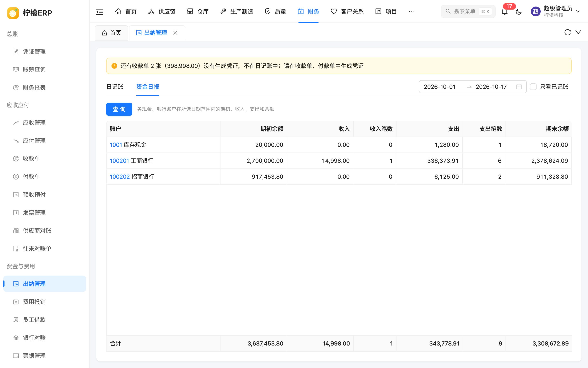Click the 柠檬ERP lemon logo
The width and height of the screenshot is (588, 368).
[13, 13]
